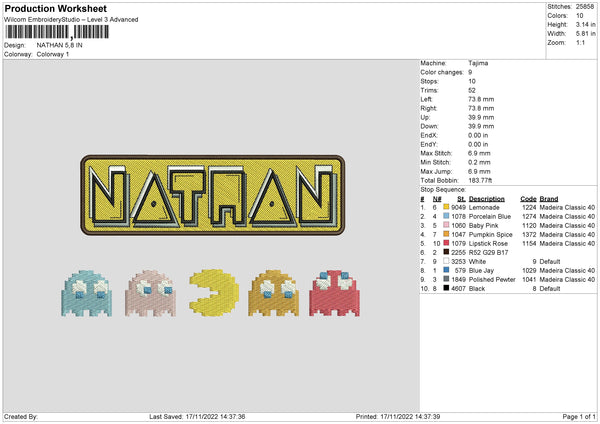
Task: Click the Brand column header
Action: (x=549, y=199)
